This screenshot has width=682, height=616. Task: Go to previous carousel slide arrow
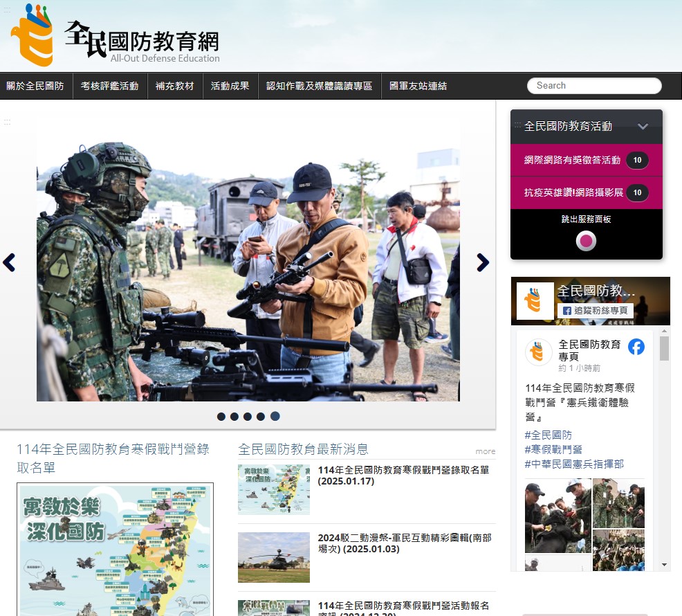point(9,262)
